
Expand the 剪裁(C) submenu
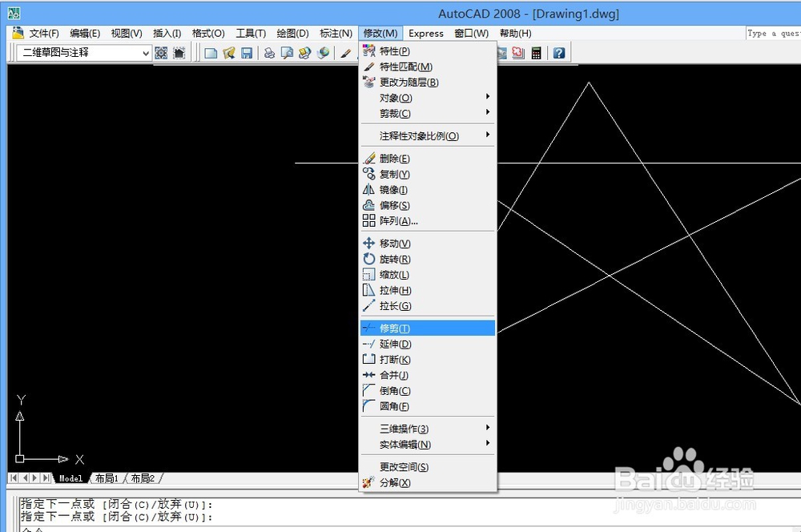428,114
